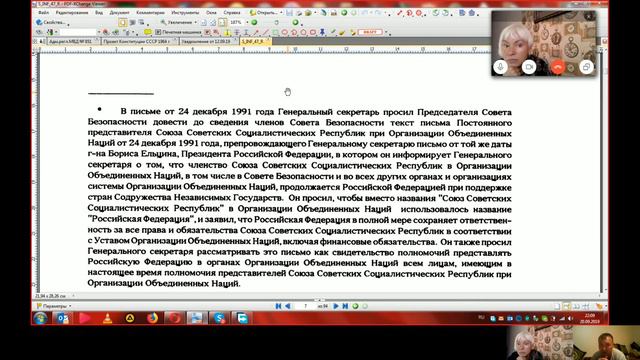This screenshot has width=640, height=360.
Task: Open Windows Start menu
Action: (x=40, y=318)
